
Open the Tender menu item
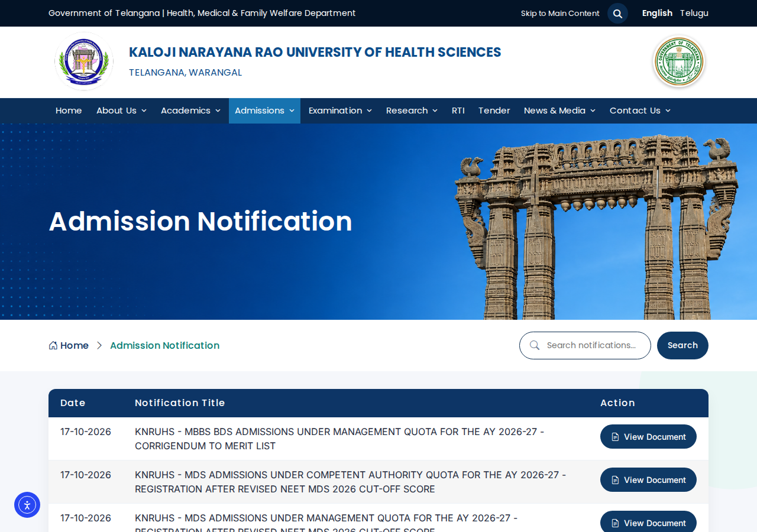[494, 111]
